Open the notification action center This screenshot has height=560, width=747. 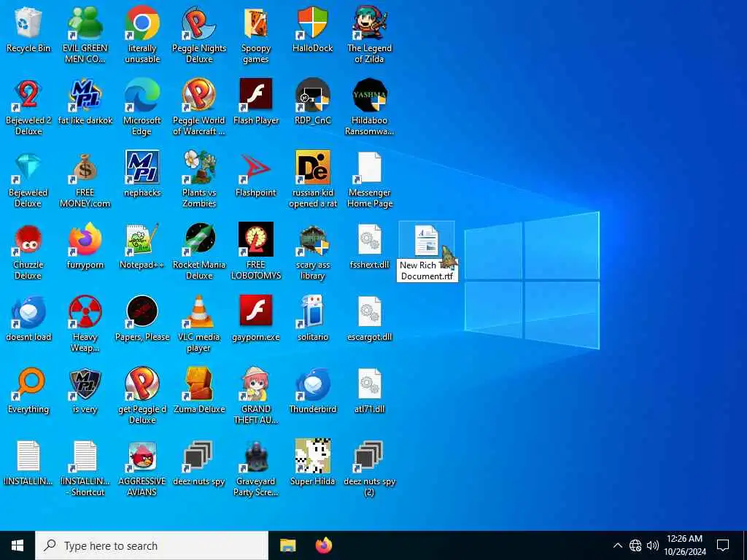(x=723, y=545)
